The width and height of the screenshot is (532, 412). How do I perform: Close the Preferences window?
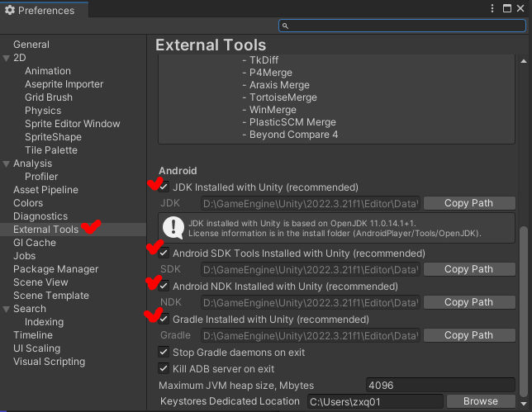(x=520, y=8)
